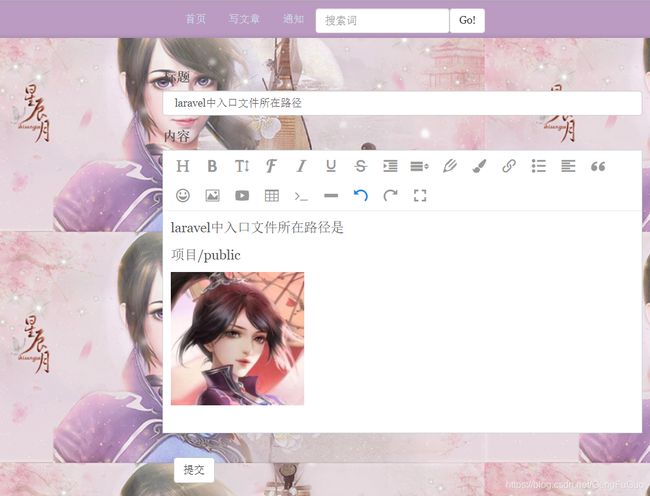Insert a video via play icon
Screen dimensions: 650x496
pos(242,195)
